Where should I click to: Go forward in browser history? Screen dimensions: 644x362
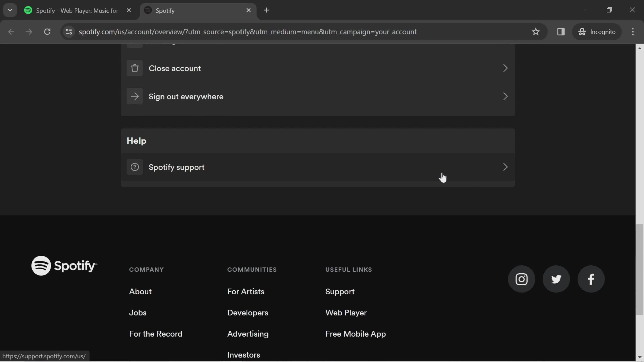coord(29,32)
